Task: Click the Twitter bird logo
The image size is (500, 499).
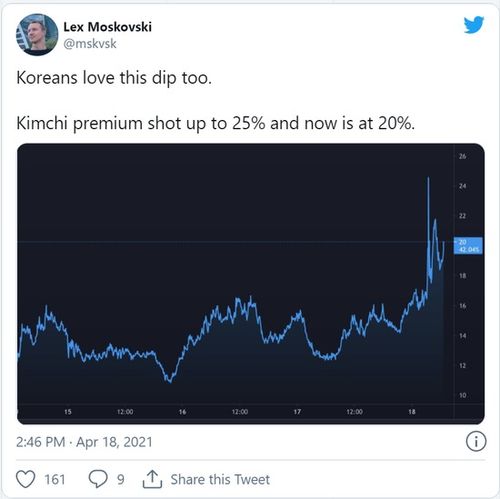Action: (474, 25)
